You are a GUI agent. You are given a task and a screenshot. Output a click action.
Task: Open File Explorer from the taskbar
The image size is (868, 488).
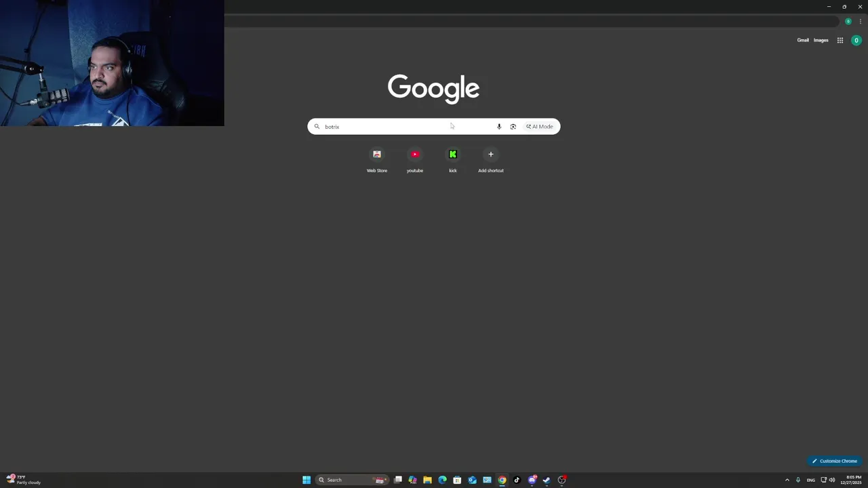(x=427, y=480)
